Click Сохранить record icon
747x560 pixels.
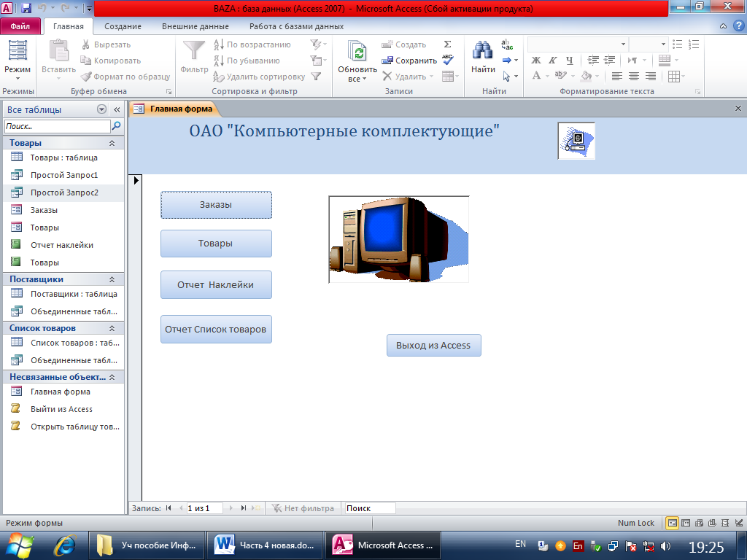[x=409, y=61]
